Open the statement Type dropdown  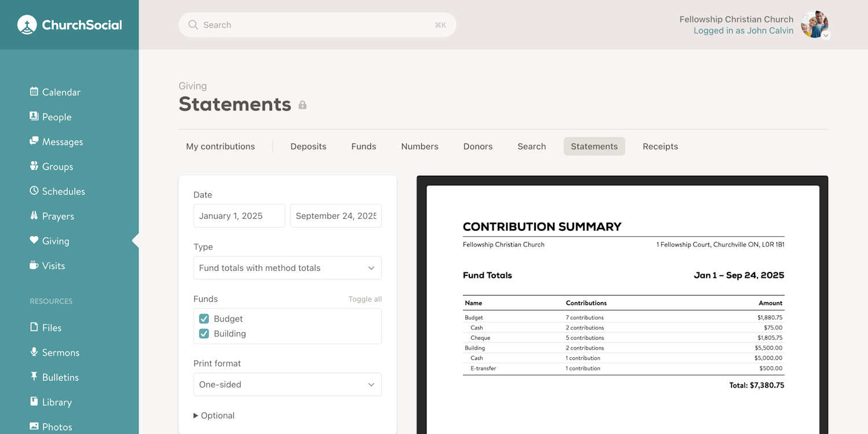coord(287,268)
